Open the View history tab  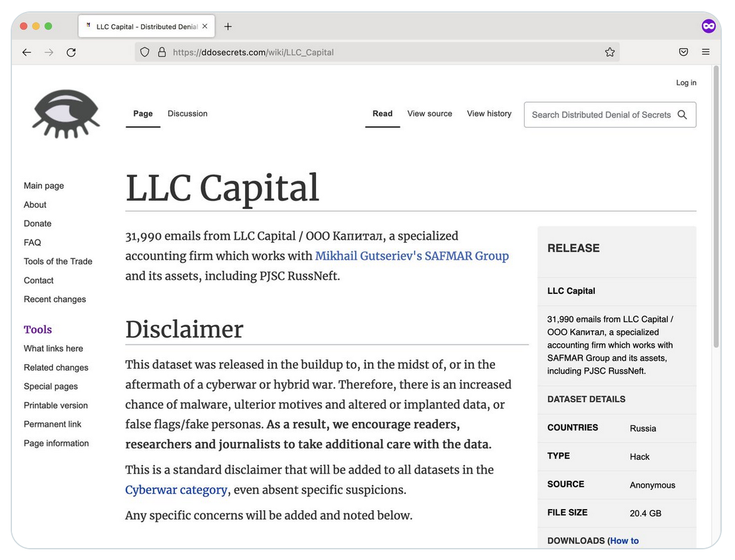[x=489, y=114]
